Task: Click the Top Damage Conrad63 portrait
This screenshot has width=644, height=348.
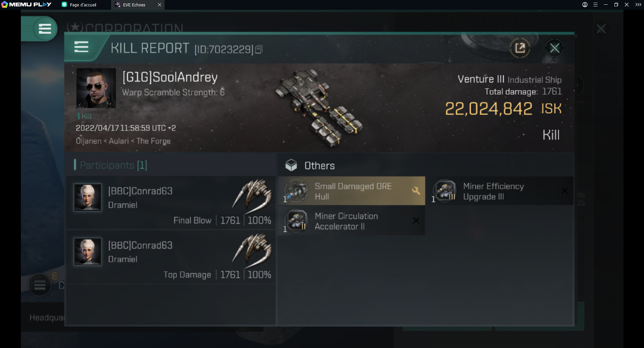Action: tap(88, 252)
